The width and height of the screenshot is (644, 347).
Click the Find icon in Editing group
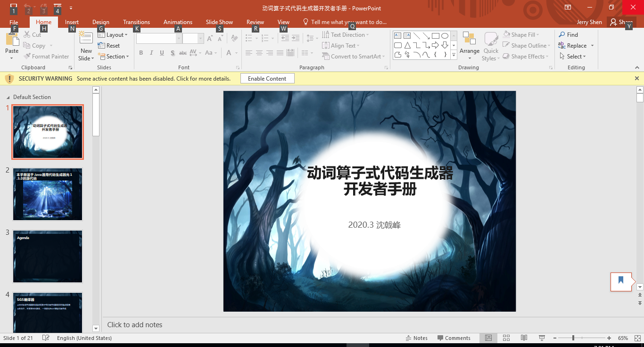[568, 35]
